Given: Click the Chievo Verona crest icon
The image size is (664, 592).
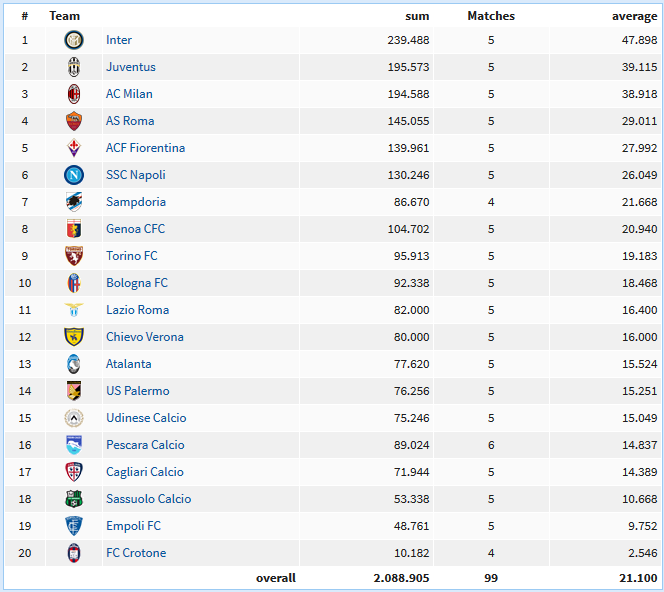Looking at the screenshot, I should coord(74,337).
